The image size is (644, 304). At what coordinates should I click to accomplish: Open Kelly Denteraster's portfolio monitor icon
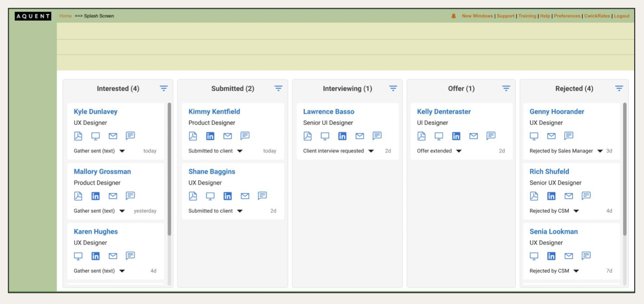pos(439,136)
